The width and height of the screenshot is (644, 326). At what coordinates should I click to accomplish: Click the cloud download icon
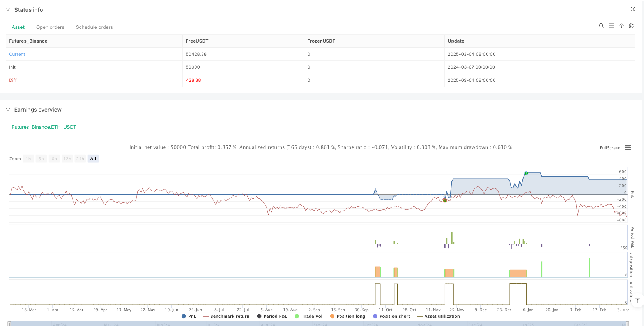pyautogui.click(x=621, y=26)
